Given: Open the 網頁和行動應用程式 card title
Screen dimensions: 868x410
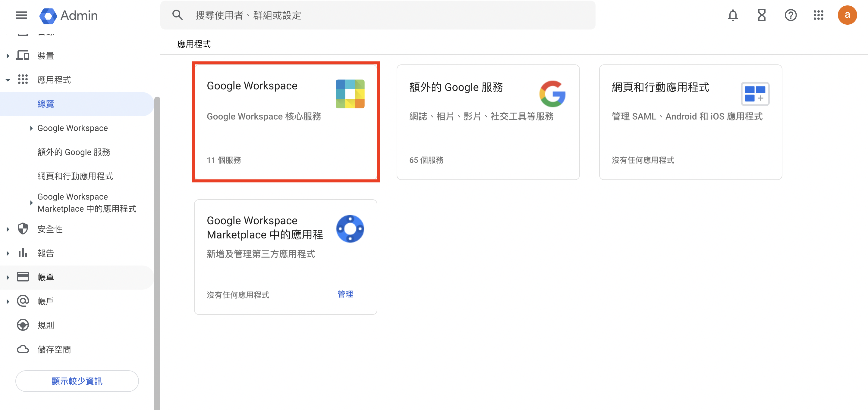Looking at the screenshot, I should (660, 87).
